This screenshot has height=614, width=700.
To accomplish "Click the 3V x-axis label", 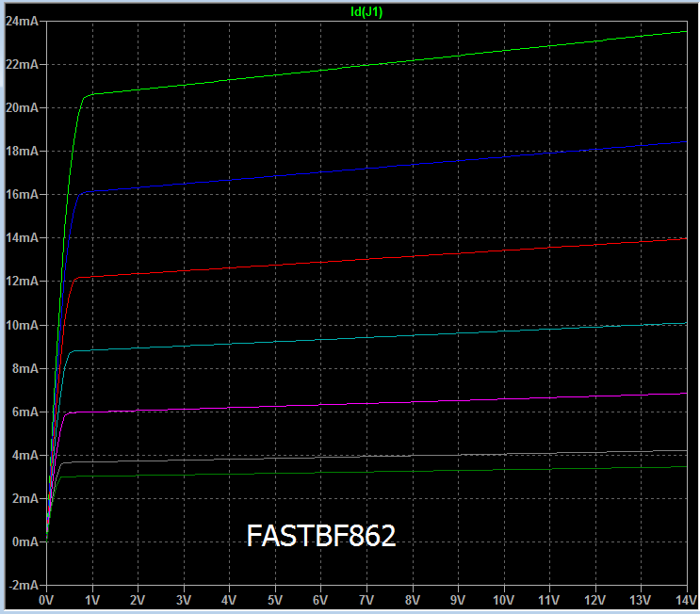I will coord(184,600).
